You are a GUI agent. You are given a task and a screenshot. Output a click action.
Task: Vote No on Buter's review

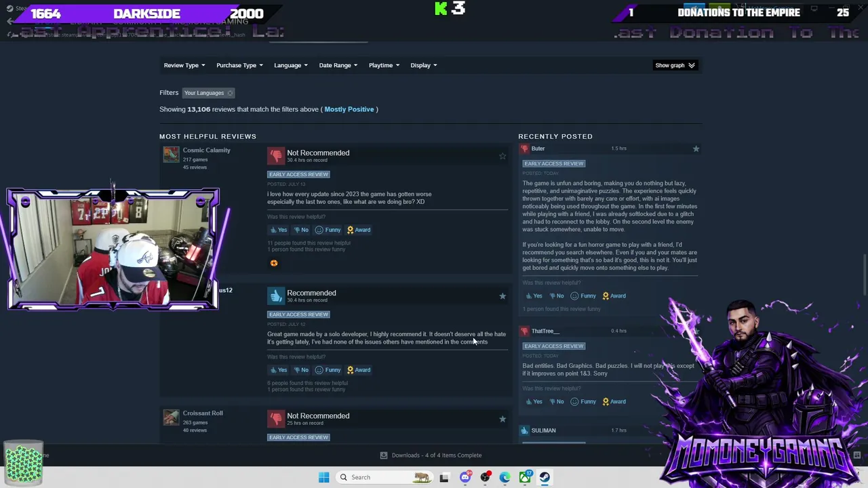tap(557, 296)
